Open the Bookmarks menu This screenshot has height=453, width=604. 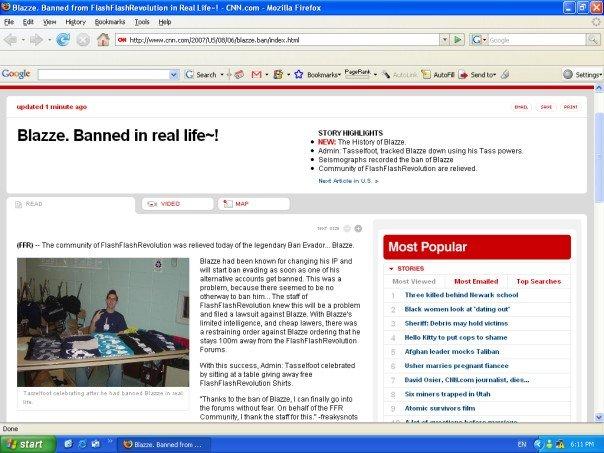click(110, 22)
